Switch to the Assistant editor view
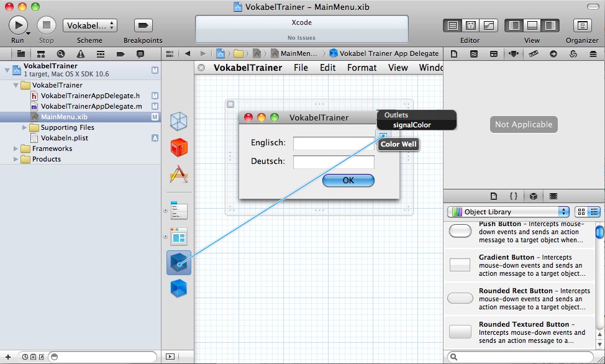 point(471,25)
